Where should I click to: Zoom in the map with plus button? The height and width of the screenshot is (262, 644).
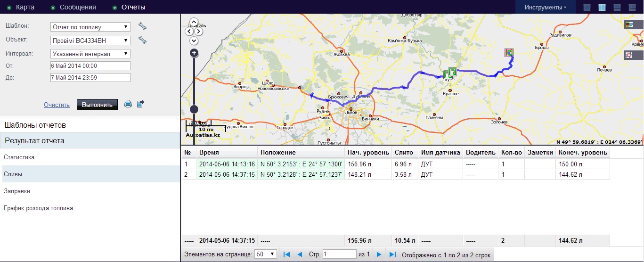[194, 53]
